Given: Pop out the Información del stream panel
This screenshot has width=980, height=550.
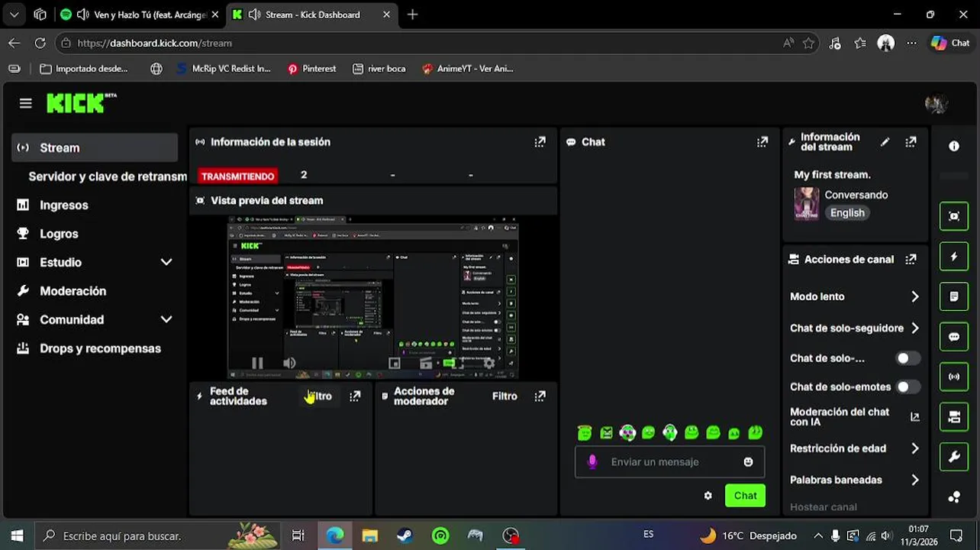Looking at the screenshot, I should 911,142.
